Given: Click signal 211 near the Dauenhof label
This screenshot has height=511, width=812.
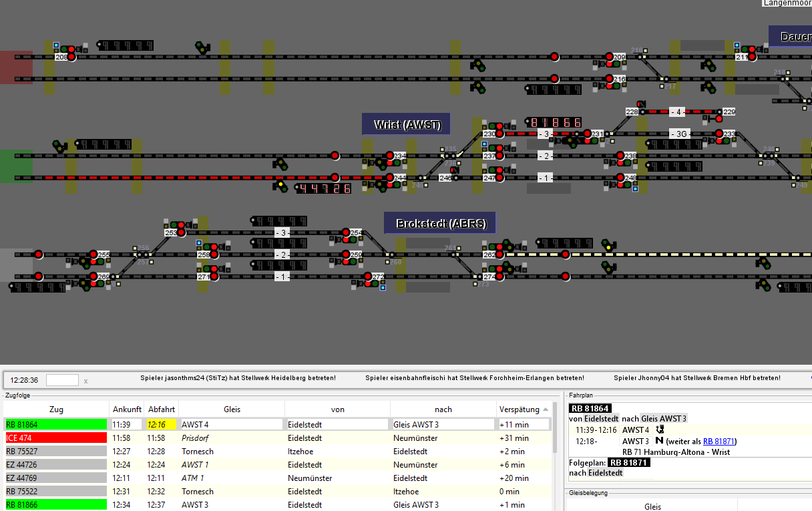Looking at the screenshot, I should tap(752, 57).
